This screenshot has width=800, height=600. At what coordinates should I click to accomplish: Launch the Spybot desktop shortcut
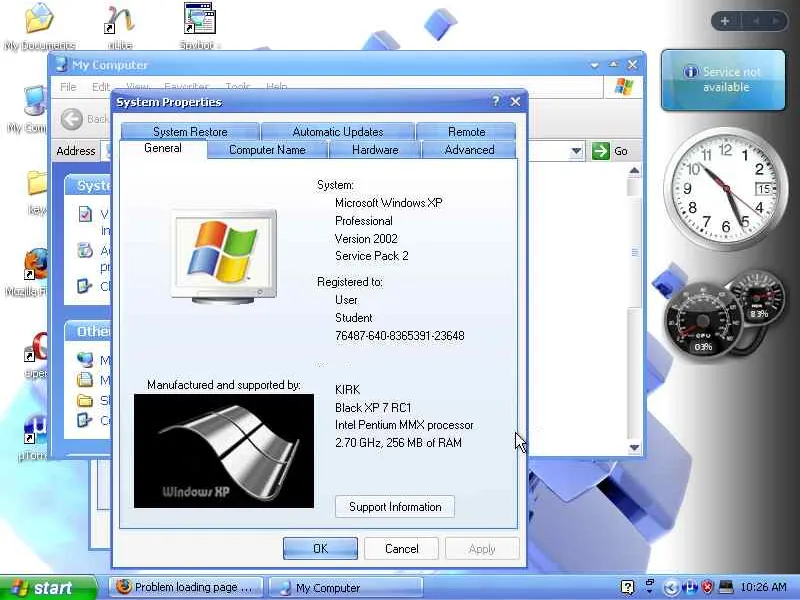(x=199, y=26)
